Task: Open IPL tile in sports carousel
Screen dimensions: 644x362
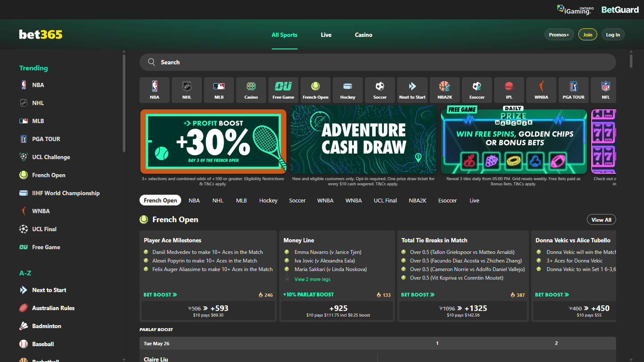Action: 509,90
